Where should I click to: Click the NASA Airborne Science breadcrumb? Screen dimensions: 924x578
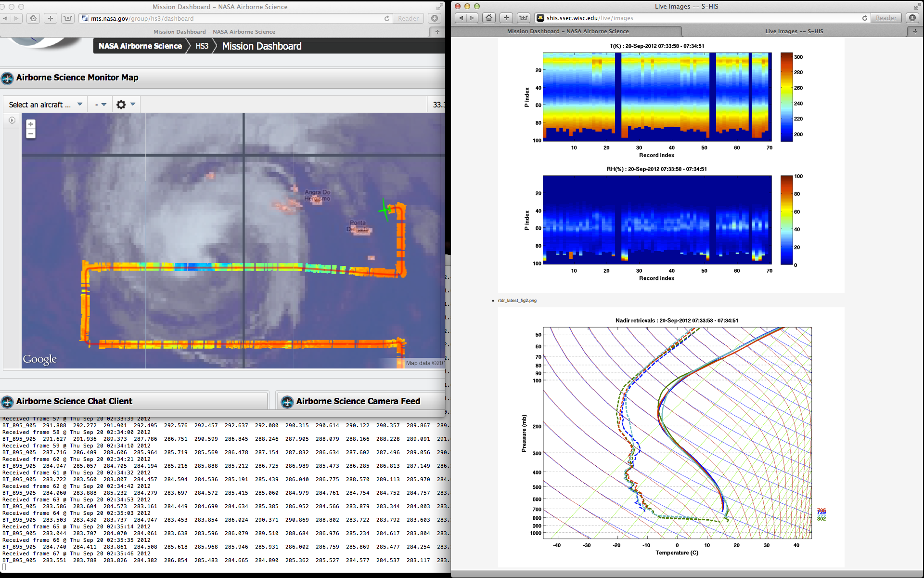[140, 46]
